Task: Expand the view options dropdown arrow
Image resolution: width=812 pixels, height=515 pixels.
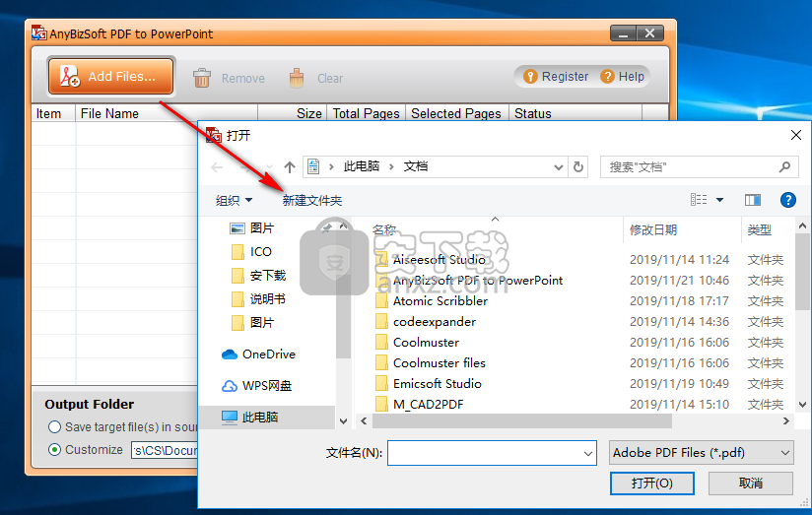Action: [719, 200]
